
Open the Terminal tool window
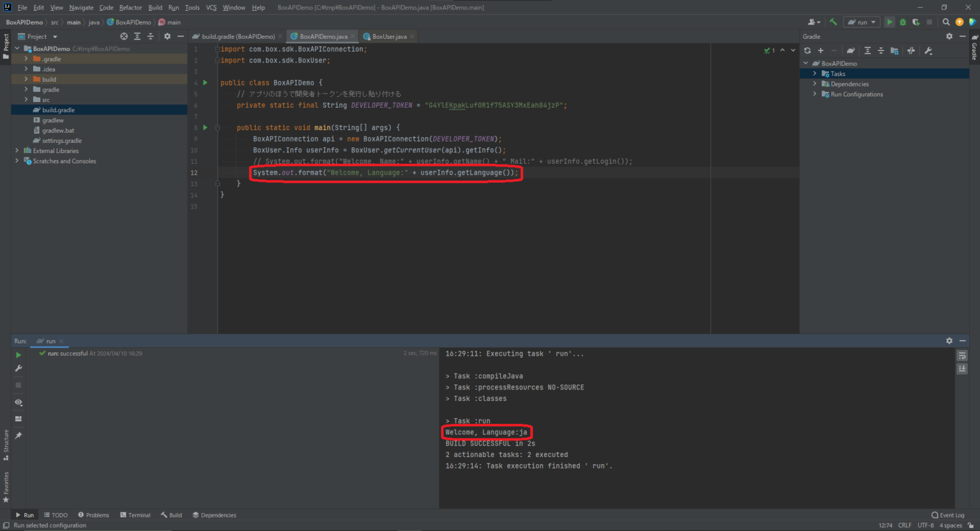pos(135,515)
